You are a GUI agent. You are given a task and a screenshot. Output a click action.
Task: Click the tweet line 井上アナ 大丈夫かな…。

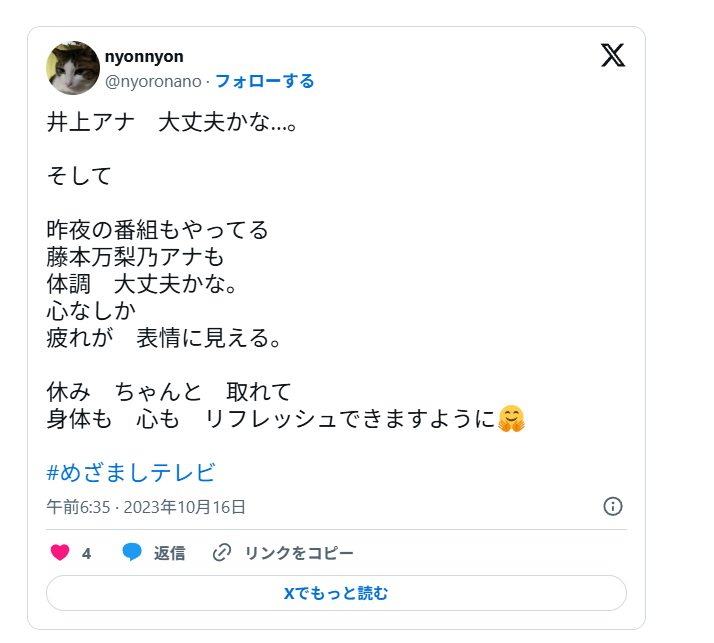pos(171,124)
